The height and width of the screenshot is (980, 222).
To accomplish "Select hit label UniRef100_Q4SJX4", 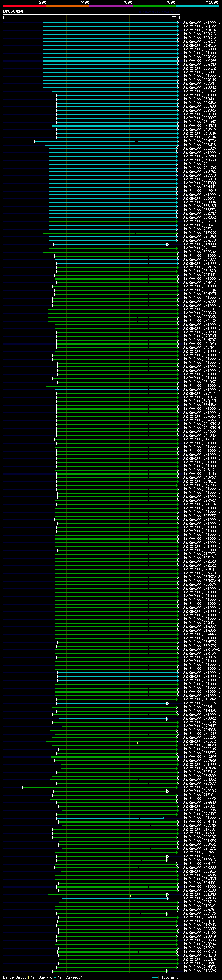I will [199, 470].
